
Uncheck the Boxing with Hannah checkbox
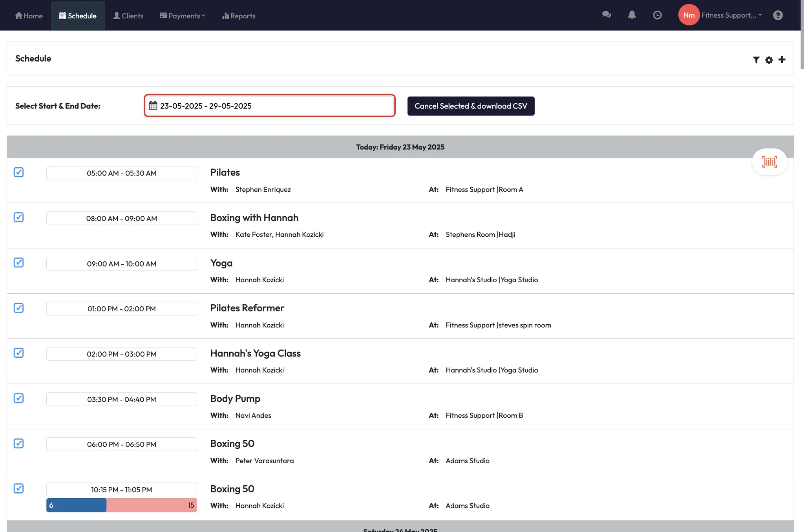point(18,217)
